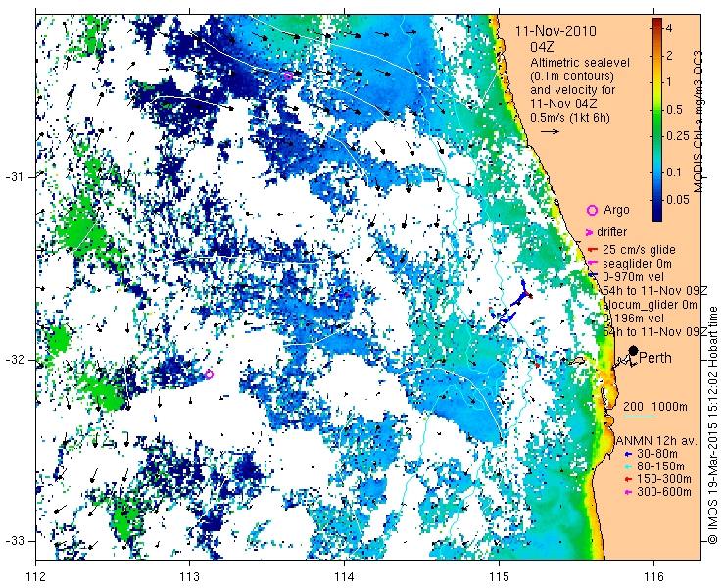Click the blue 30-80m ANMN arrow

click(628, 454)
